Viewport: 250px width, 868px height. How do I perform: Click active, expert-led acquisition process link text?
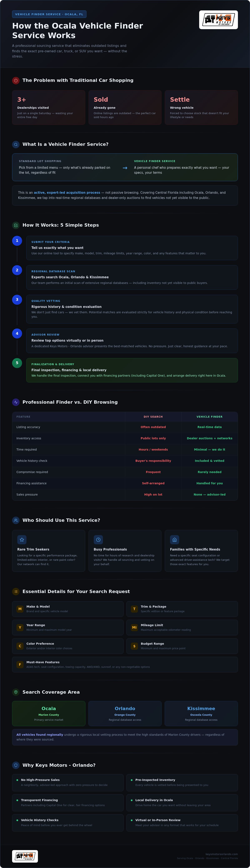point(67,193)
